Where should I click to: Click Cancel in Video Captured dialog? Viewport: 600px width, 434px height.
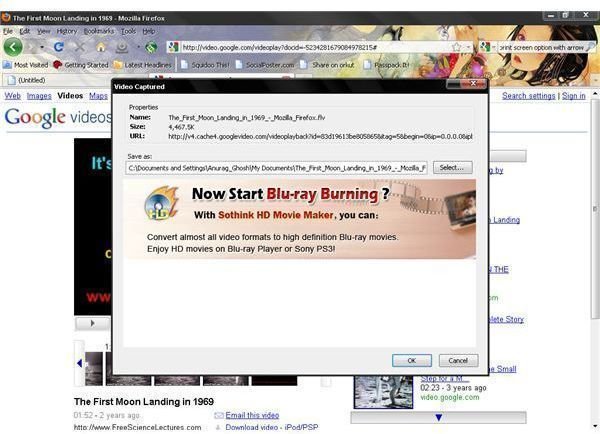pos(458,361)
